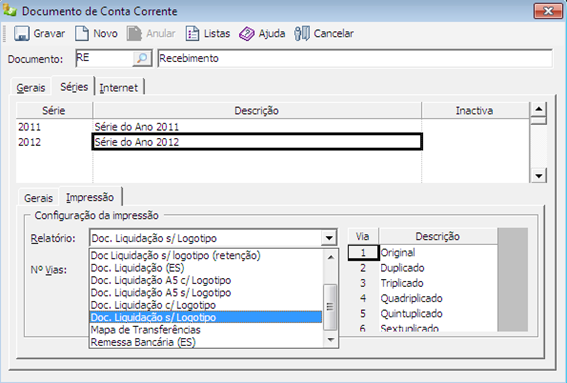567x383 pixels.
Task: Click the greyed-out Anular icon
Action: [x=134, y=34]
